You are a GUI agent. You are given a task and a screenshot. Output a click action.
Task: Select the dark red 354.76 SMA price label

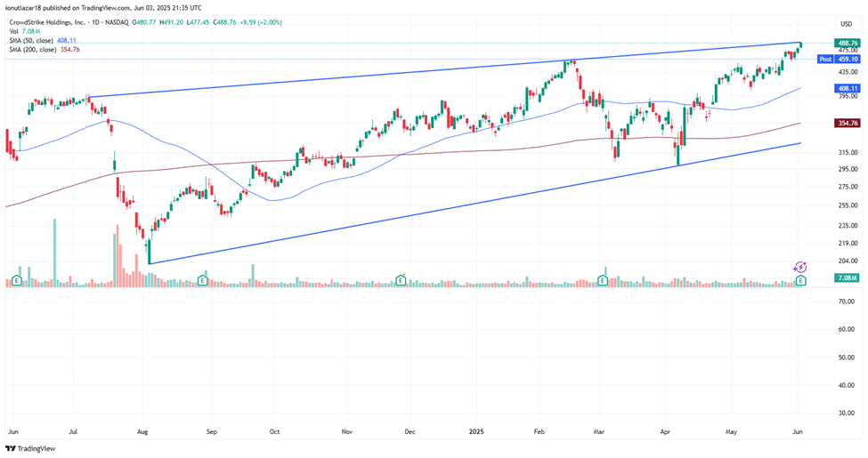(x=847, y=124)
